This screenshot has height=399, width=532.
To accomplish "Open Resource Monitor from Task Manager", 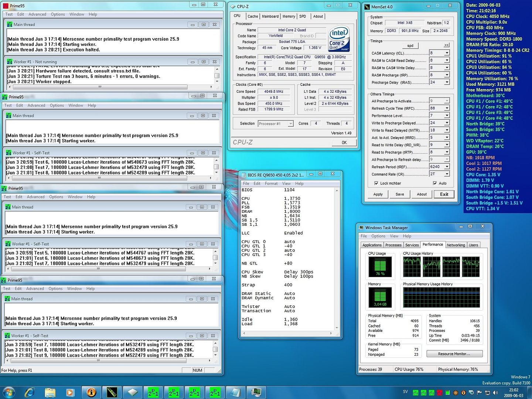I will (x=454, y=354).
